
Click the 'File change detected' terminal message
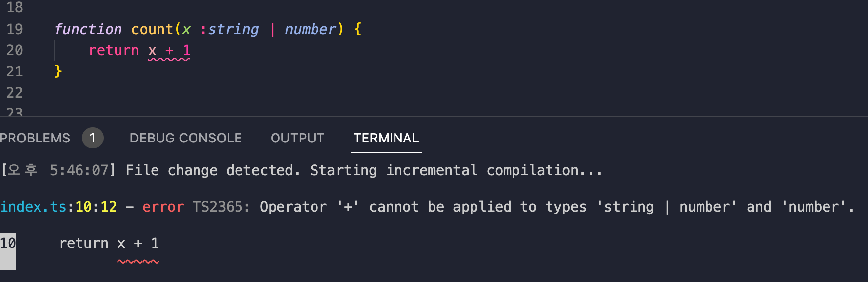pyautogui.click(x=213, y=170)
